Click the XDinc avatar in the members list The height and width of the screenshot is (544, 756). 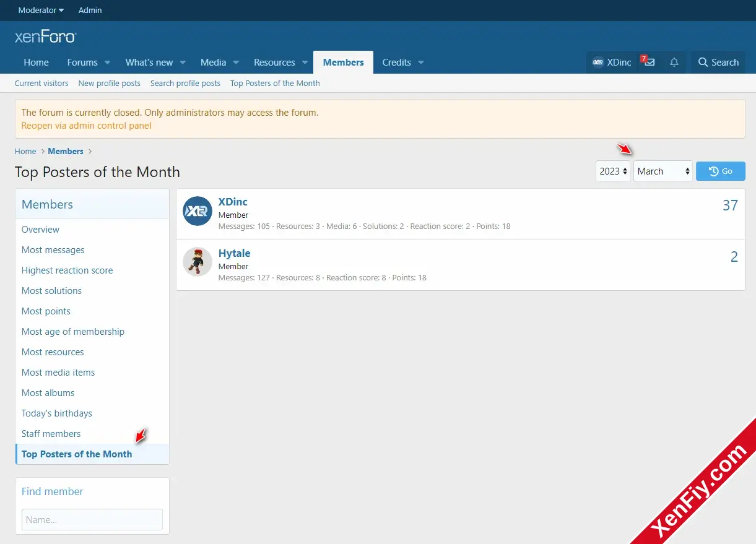pos(198,211)
